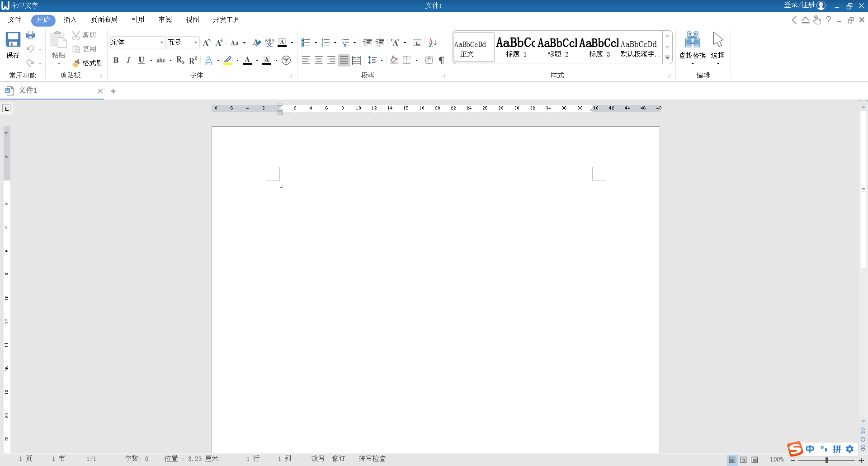Image resolution: width=868 pixels, height=466 pixels.
Task: Click the superscript icon
Action: coord(193,60)
